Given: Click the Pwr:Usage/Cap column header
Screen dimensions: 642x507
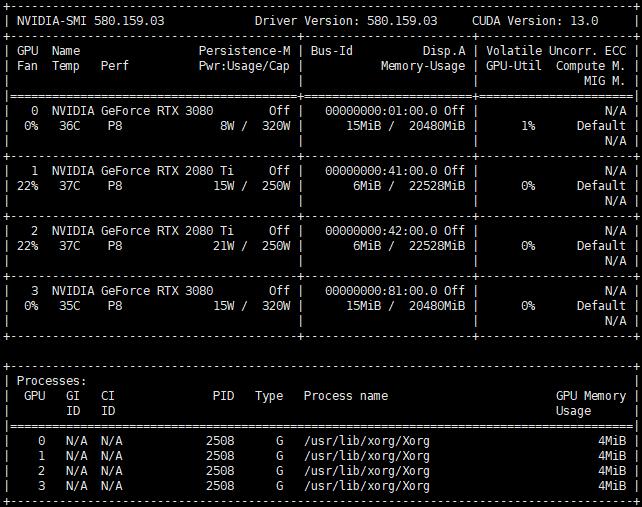Looking at the screenshot, I should click(x=244, y=66).
